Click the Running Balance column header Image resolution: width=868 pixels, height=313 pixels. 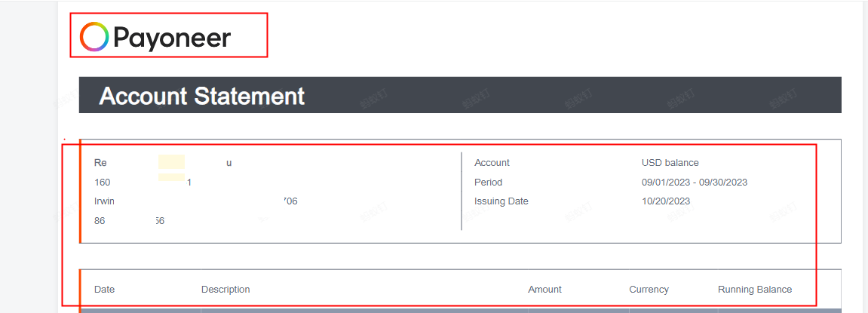point(754,290)
